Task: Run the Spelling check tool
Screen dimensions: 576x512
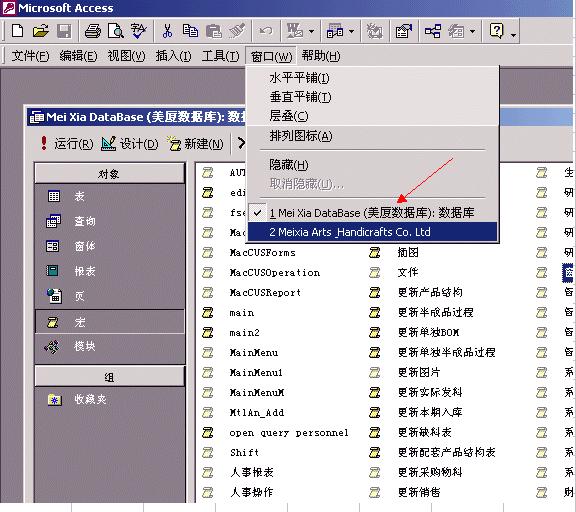Action: pyautogui.click(x=138, y=31)
